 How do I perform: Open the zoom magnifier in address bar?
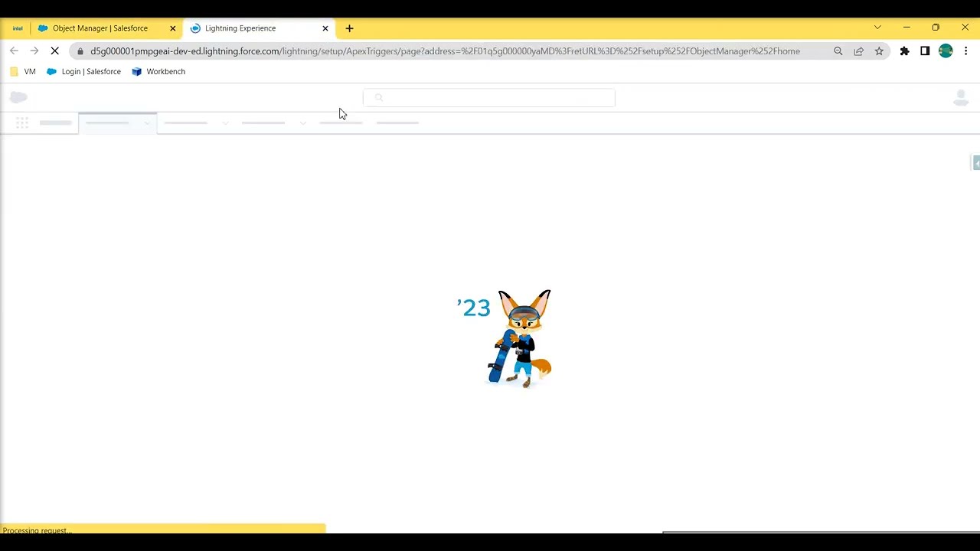pyautogui.click(x=838, y=51)
